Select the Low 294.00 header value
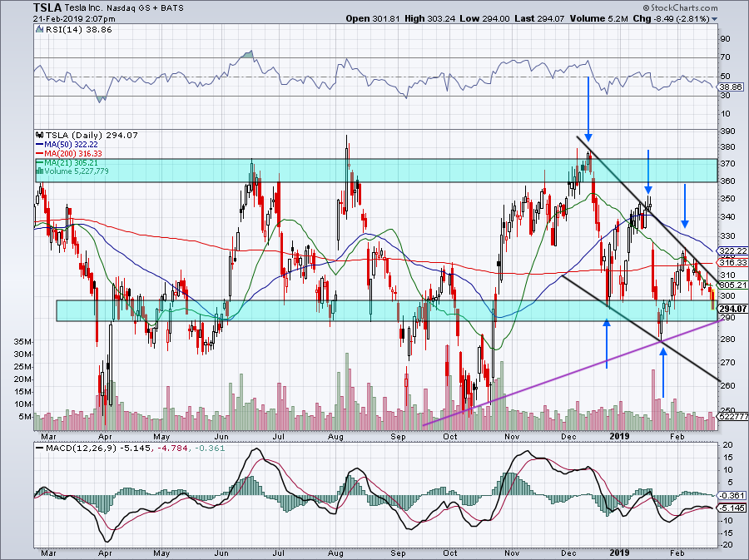The height and width of the screenshot is (560, 749). 485,18
